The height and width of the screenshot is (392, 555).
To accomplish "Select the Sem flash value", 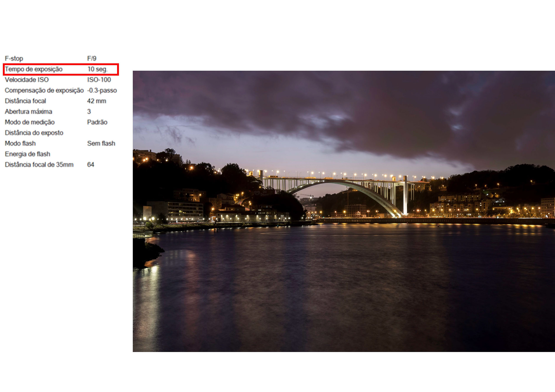I will pyautogui.click(x=101, y=143).
